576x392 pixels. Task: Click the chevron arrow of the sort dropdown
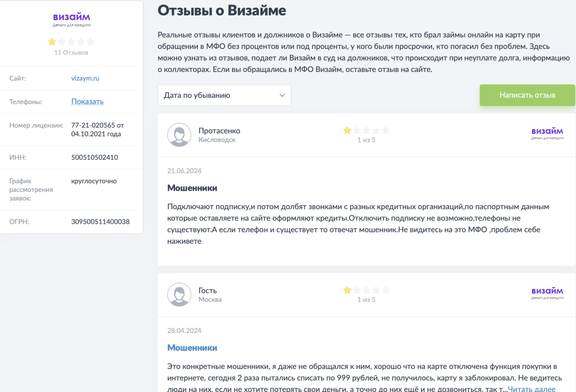[282, 95]
